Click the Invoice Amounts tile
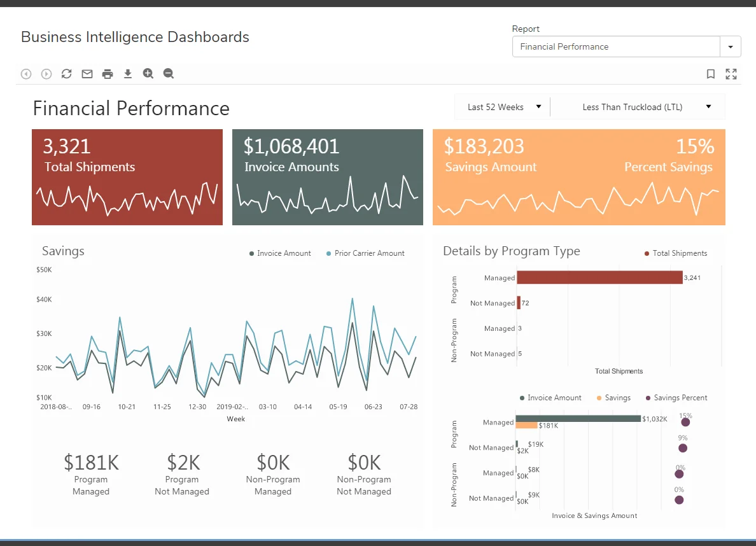This screenshot has width=756, height=546. tap(327, 177)
